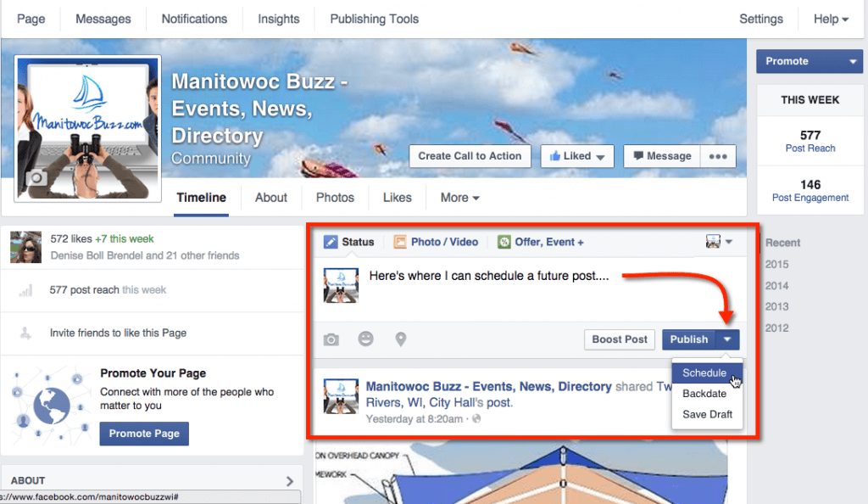
Task: Expand the ABOUT section chevron
Action: [290, 481]
